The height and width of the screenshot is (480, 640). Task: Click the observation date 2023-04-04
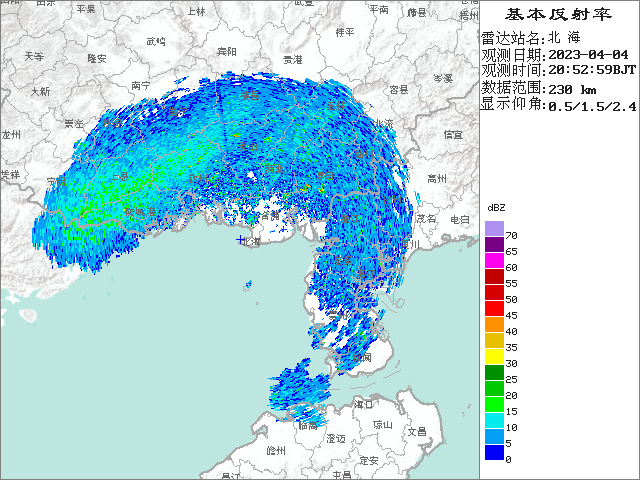[x=588, y=54]
